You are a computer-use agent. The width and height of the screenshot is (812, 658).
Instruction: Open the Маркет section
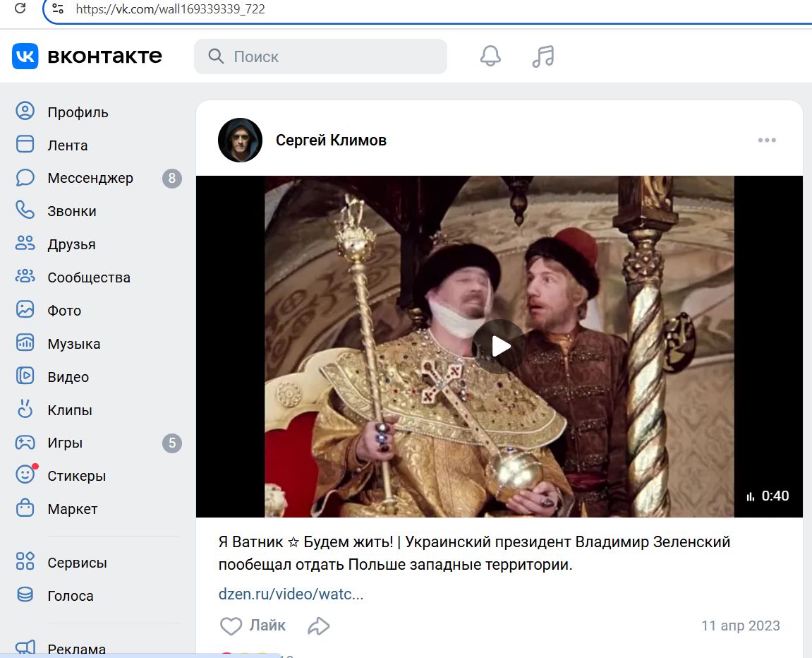(73, 509)
